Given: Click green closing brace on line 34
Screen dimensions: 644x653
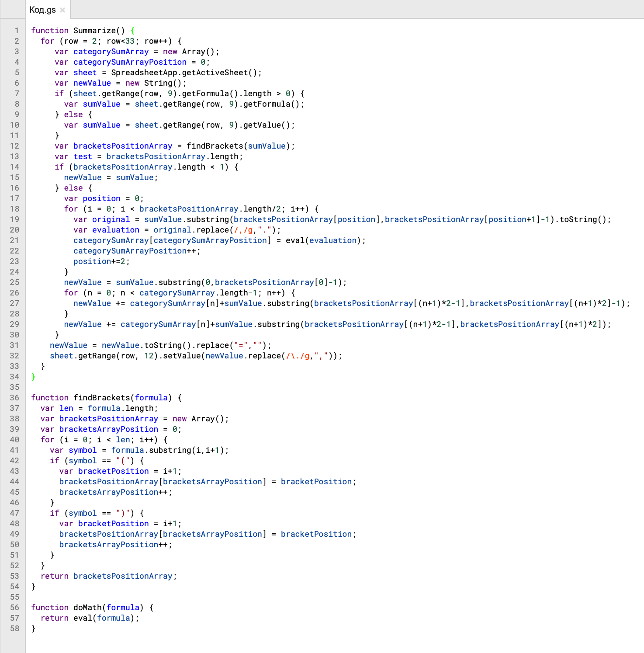Looking at the screenshot, I should coord(33,377).
